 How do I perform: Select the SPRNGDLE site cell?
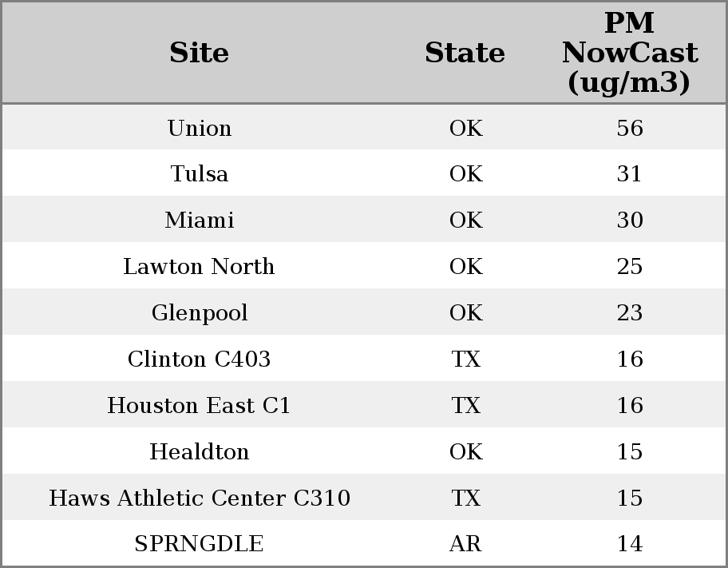point(200,543)
